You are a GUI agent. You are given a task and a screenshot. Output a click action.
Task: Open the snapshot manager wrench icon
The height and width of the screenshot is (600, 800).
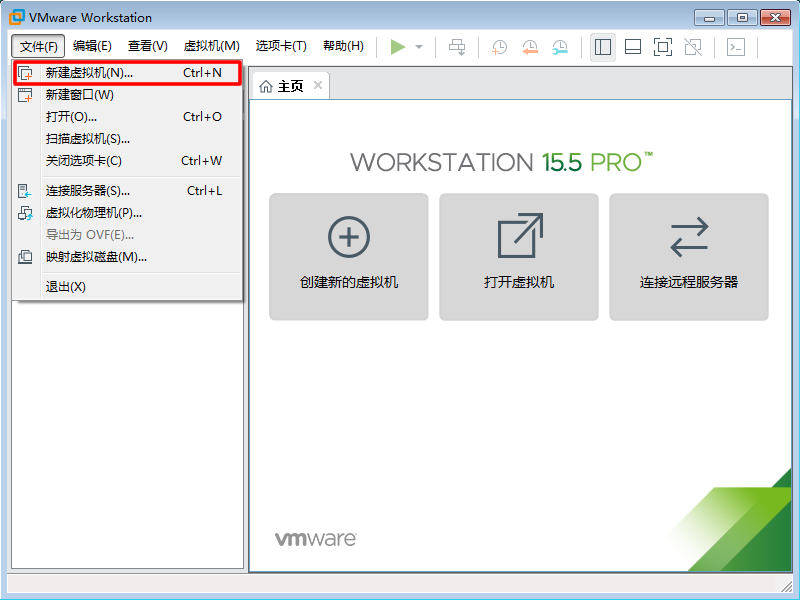coord(560,47)
